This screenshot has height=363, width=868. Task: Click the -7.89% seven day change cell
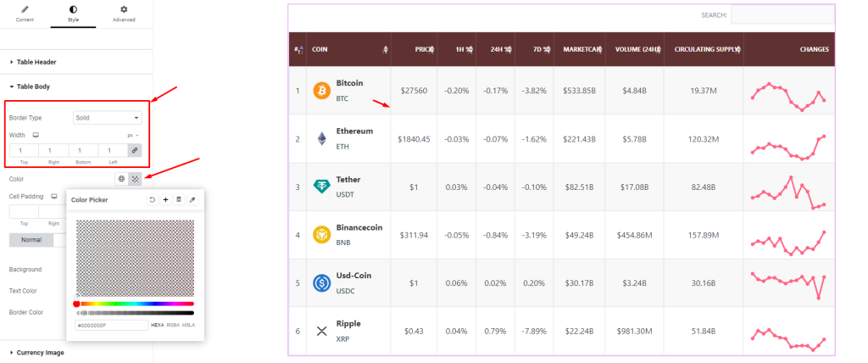[x=535, y=332]
